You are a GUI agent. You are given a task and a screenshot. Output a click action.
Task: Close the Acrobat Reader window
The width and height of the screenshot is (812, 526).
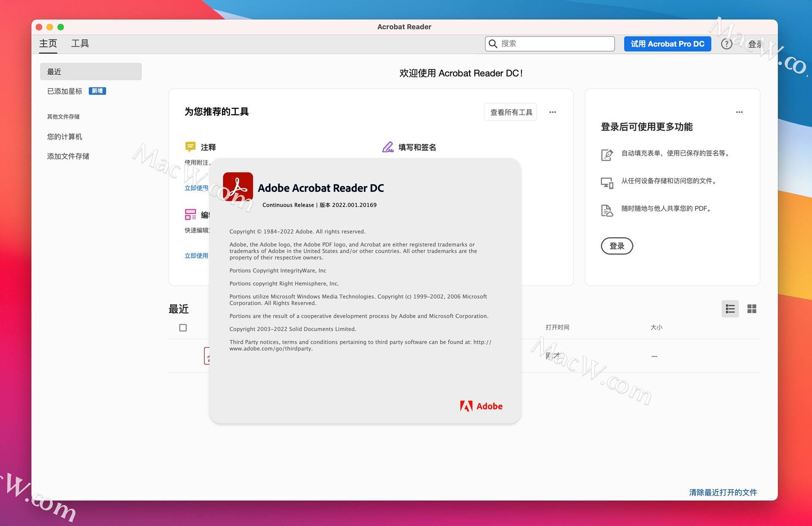pos(39,27)
